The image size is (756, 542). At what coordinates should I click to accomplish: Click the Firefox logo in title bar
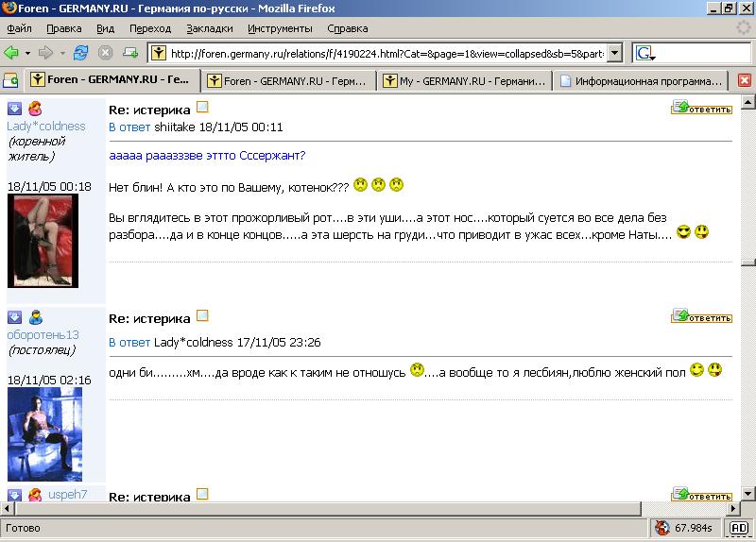(9, 8)
